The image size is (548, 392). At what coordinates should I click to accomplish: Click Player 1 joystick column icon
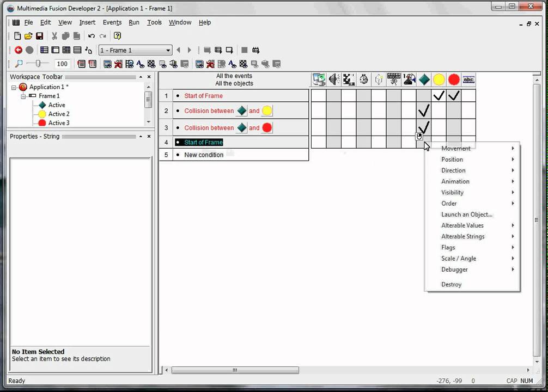pos(409,79)
